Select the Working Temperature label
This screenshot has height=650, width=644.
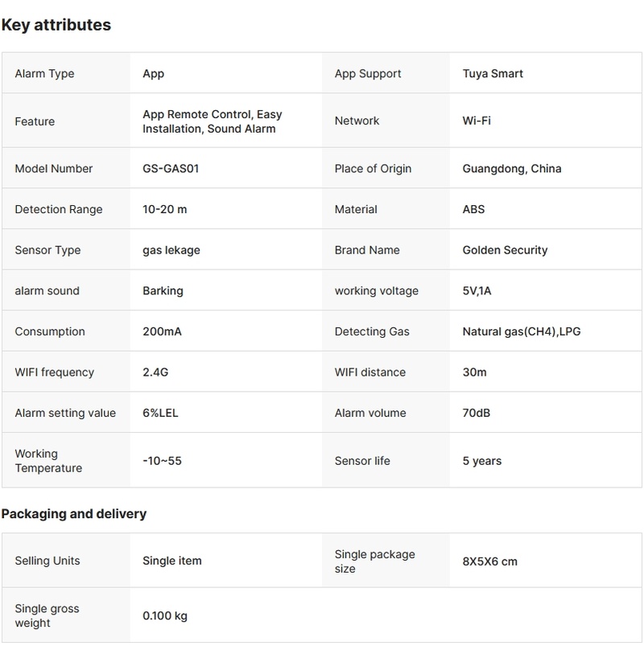pyautogui.click(x=48, y=461)
